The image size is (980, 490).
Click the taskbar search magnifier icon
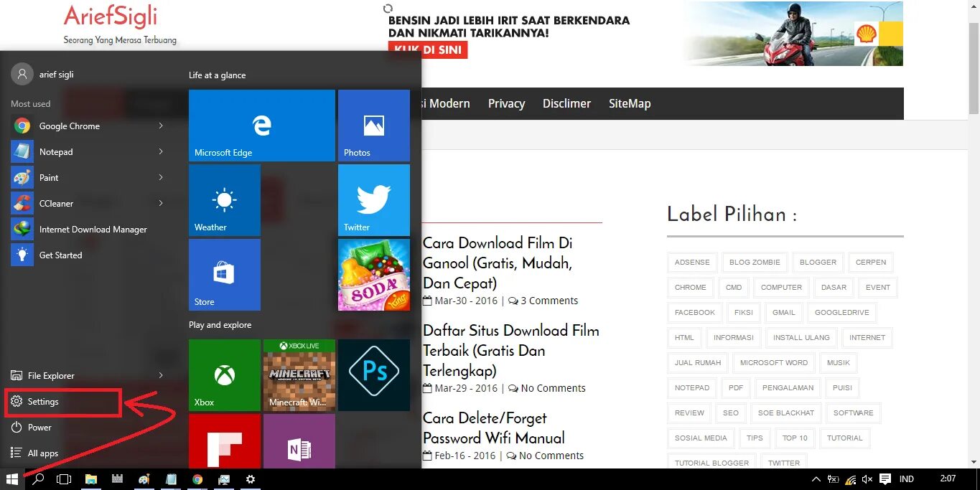click(x=38, y=479)
